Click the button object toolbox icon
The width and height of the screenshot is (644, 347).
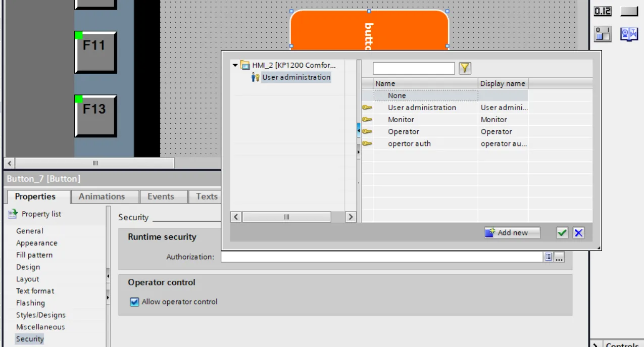coord(629,11)
